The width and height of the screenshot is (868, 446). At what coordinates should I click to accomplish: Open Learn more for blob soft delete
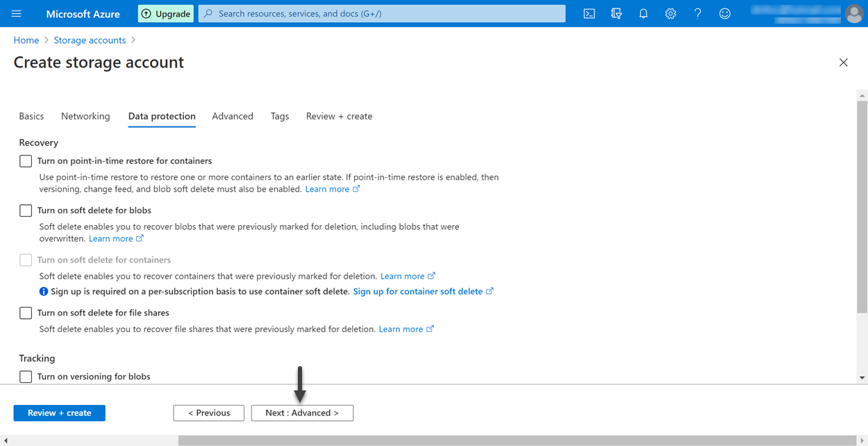(116, 238)
